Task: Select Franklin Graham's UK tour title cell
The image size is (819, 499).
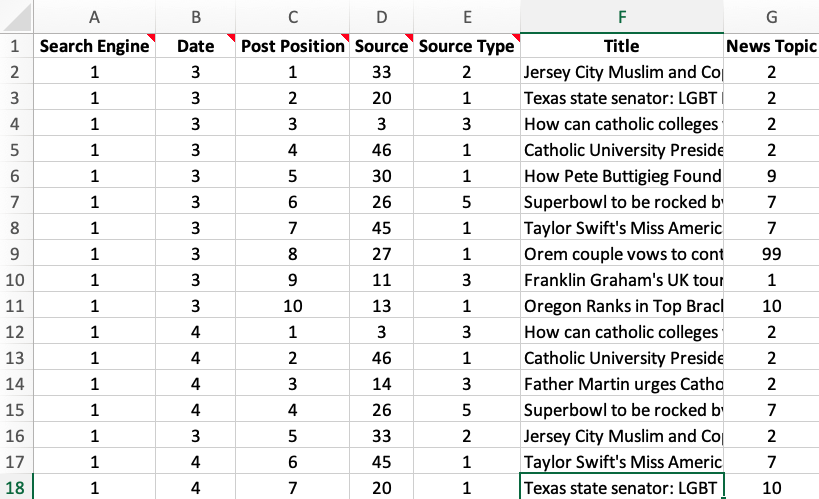Action: pyautogui.click(x=622, y=280)
